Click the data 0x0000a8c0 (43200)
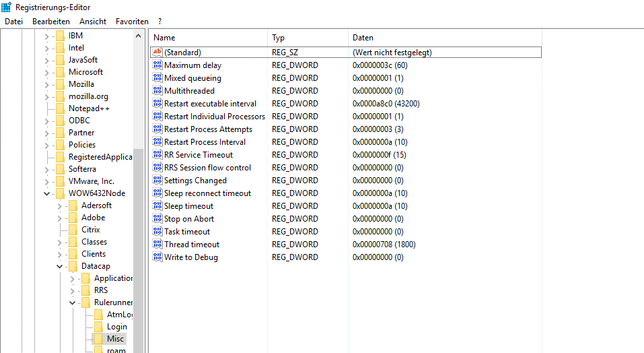Screen dimensions: 644x353 (386, 104)
